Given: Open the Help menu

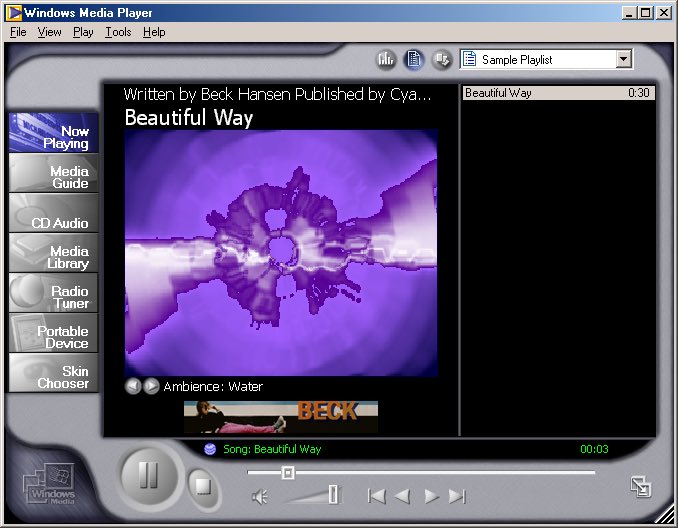Looking at the screenshot, I should [x=154, y=32].
